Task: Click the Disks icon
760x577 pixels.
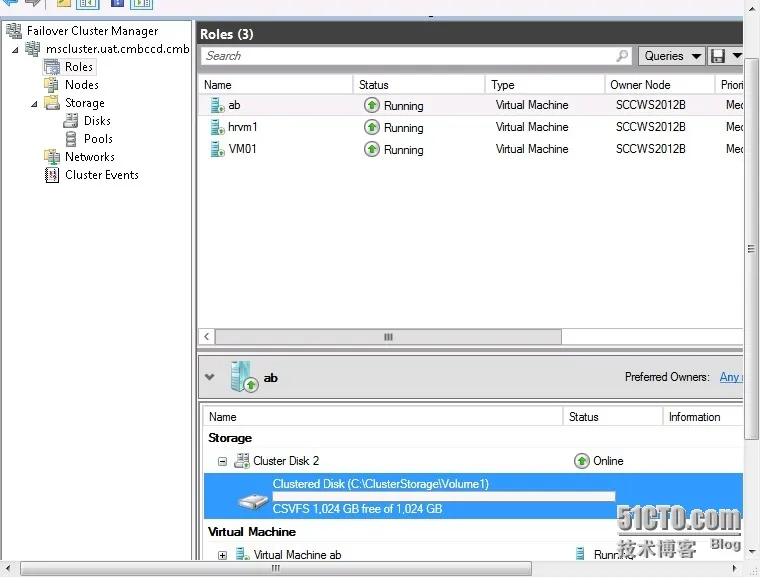Action: 71,121
